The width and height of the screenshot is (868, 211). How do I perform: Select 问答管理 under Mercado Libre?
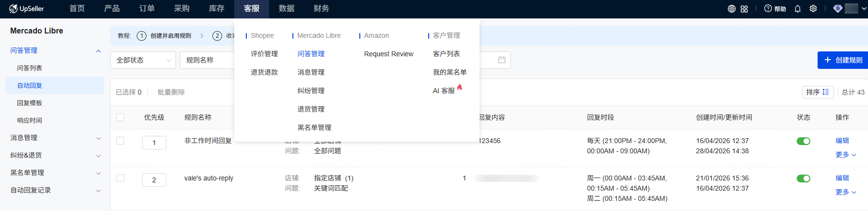pos(311,54)
